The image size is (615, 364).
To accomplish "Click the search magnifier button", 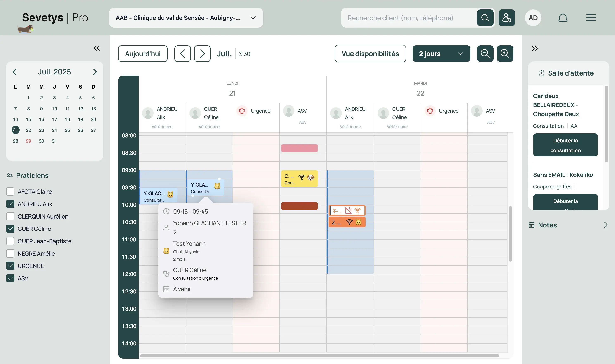I will pos(485,18).
